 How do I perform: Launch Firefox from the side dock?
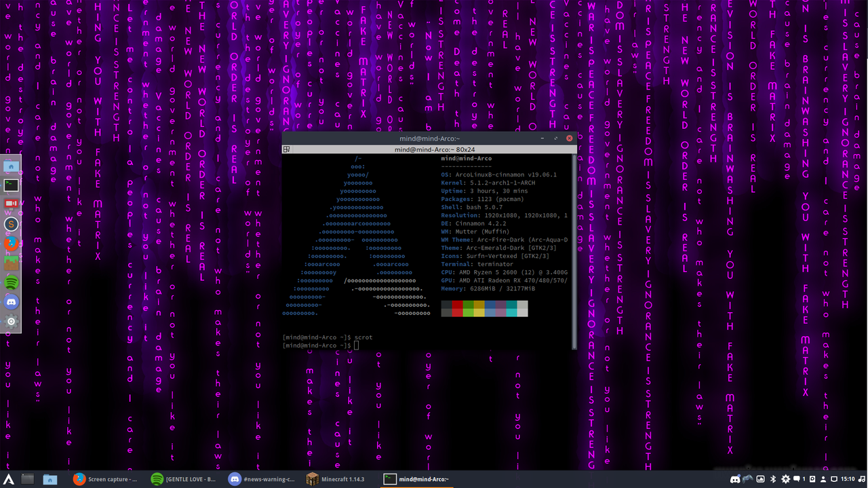11,243
